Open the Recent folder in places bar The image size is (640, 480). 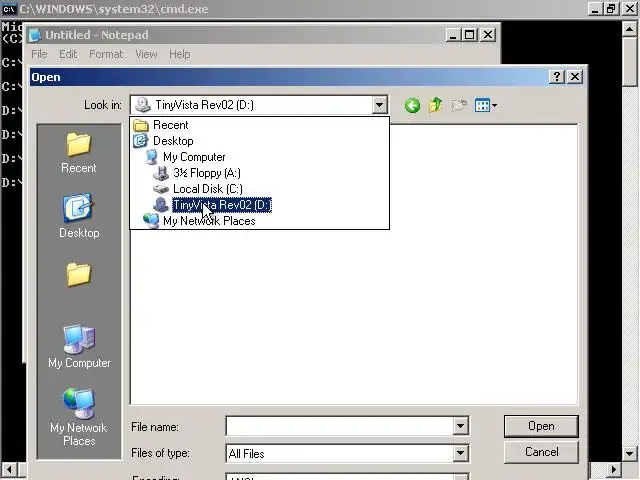pyautogui.click(x=78, y=153)
